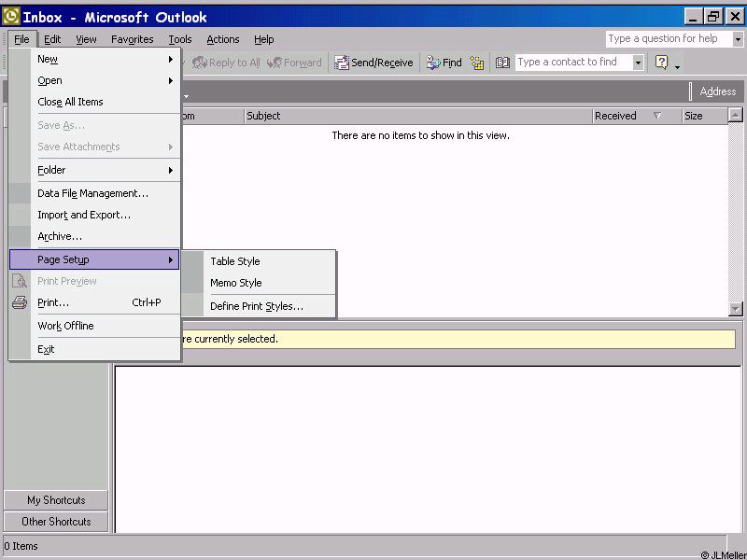The image size is (747, 560).
Task: Open the Address Book icon
Action: 503,63
